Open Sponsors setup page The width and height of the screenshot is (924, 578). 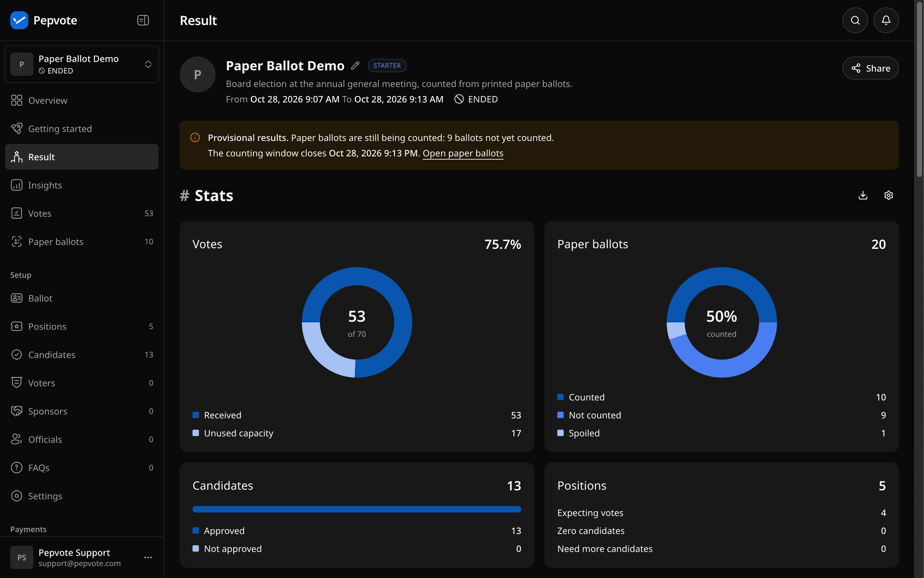tap(82, 412)
